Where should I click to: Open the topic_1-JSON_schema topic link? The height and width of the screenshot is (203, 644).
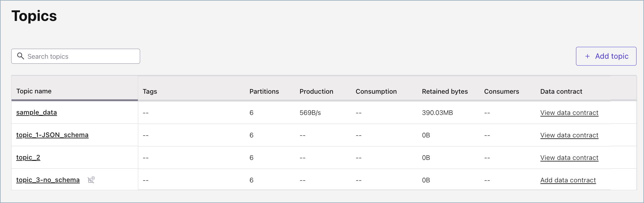pyautogui.click(x=52, y=135)
